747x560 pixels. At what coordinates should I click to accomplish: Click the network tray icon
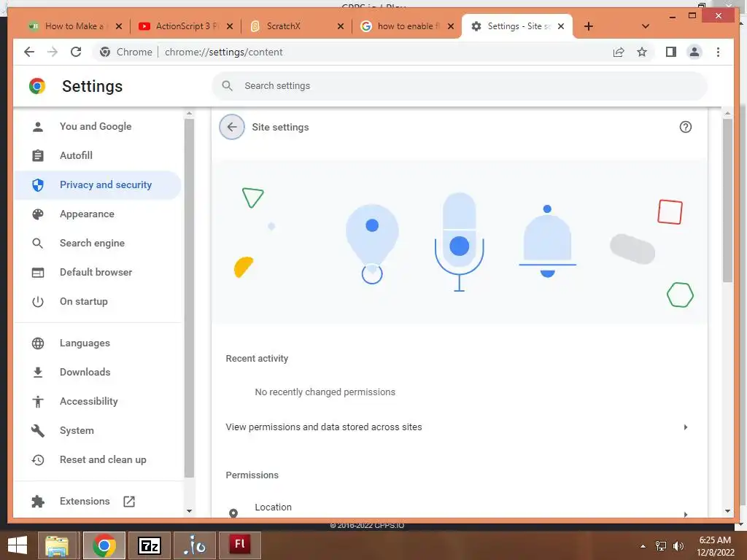tap(661, 546)
